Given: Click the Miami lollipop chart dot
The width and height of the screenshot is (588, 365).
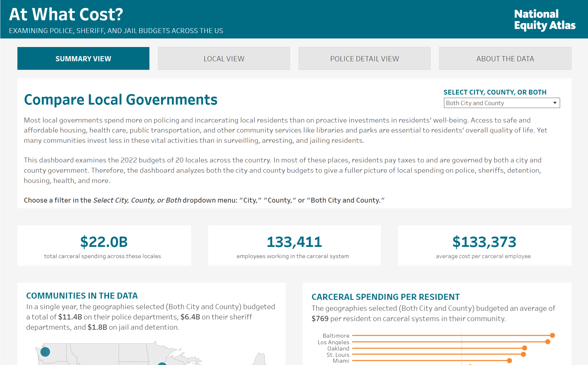Looking at the screenshot, I should (x=509, y=360).
